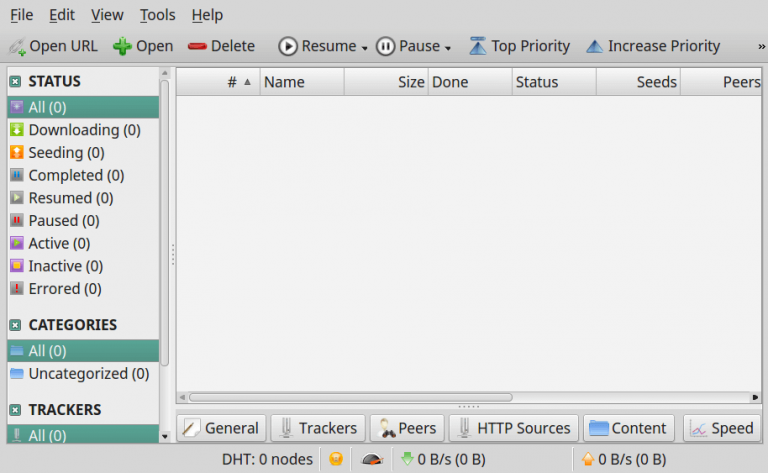Image resolution: width=768 pixels, height=473 pixels.
Task: Click the connection status icon in status bar
Action: click(336, 459)
